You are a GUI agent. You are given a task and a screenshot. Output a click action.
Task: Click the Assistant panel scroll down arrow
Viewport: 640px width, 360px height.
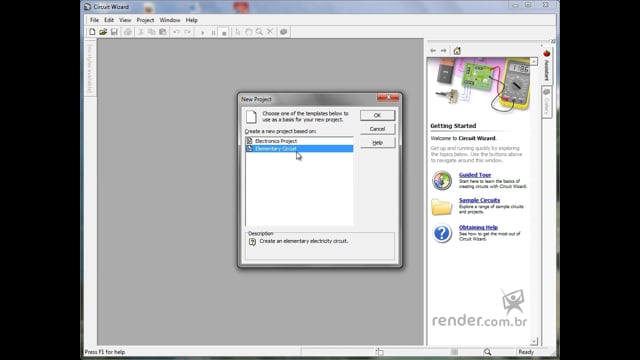534,341
